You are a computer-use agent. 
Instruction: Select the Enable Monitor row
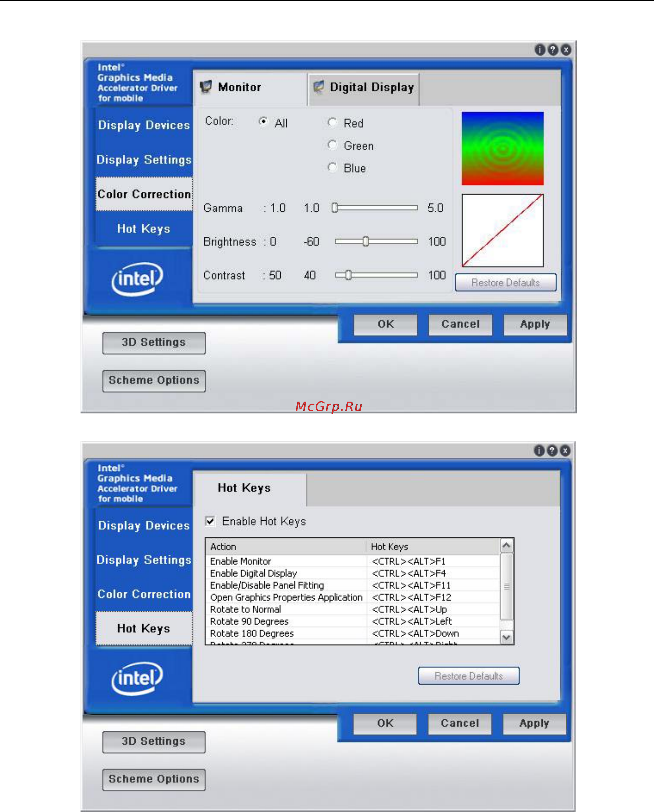point(352,561)
